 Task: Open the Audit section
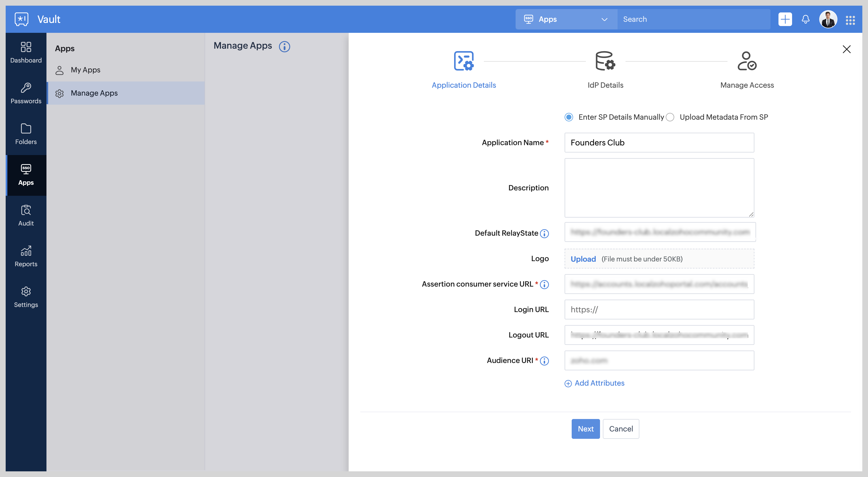point(26,215)
